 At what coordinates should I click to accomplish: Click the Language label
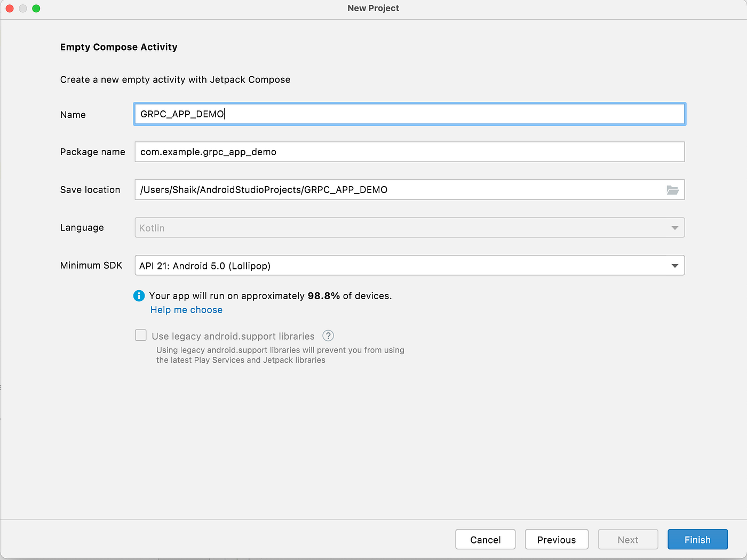[82, 228]
